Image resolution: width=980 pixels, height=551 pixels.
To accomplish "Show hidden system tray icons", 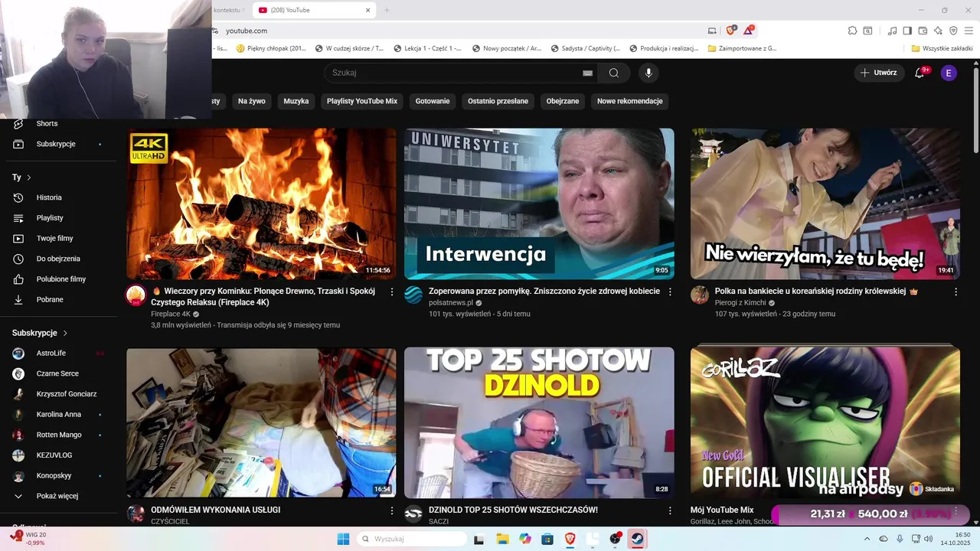I will pos(867,539).
